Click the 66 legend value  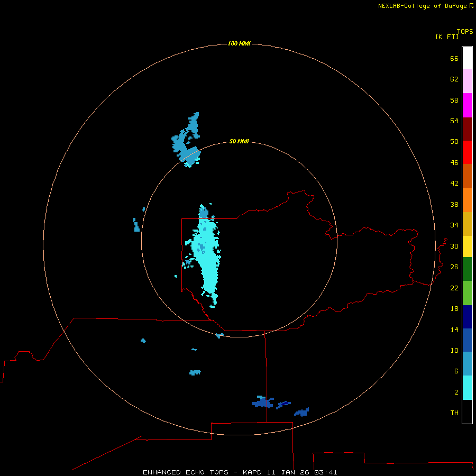454,59
